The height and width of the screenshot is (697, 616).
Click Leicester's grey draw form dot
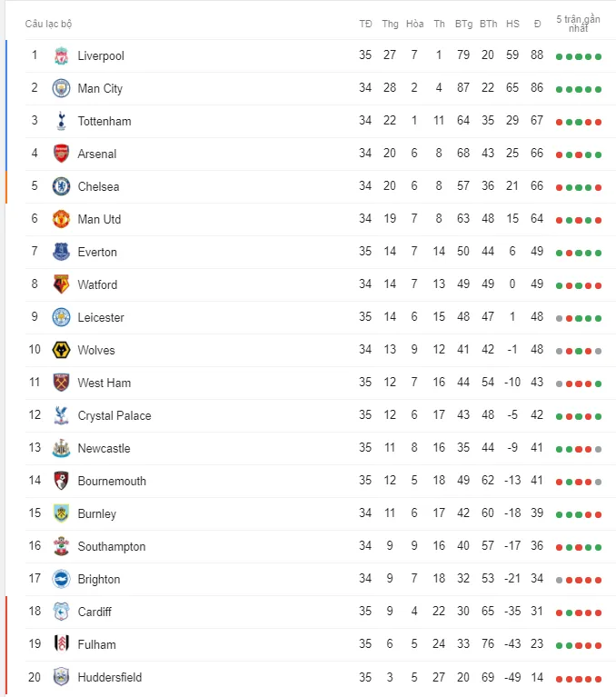click(559, 318)
